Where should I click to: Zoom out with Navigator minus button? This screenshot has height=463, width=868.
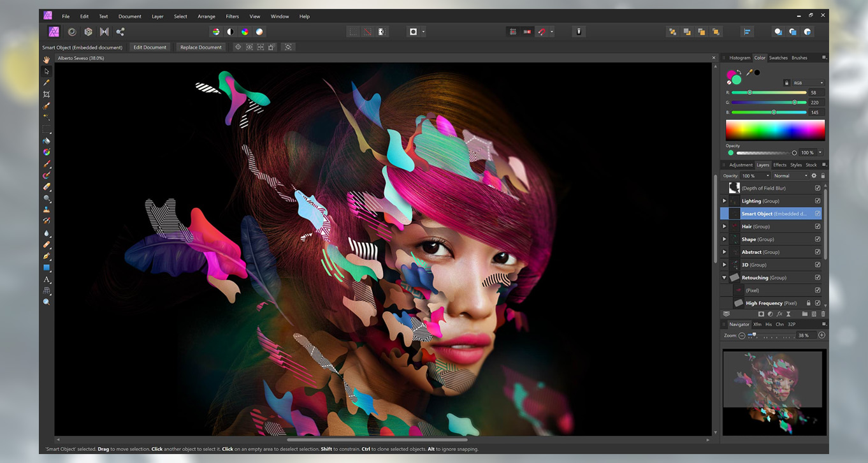742,335
